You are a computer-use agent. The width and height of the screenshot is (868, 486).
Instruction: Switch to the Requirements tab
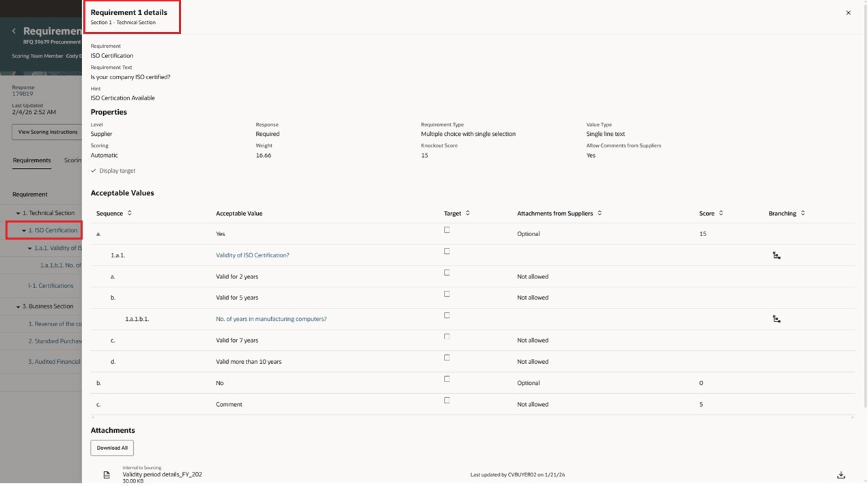pos(31,160)
